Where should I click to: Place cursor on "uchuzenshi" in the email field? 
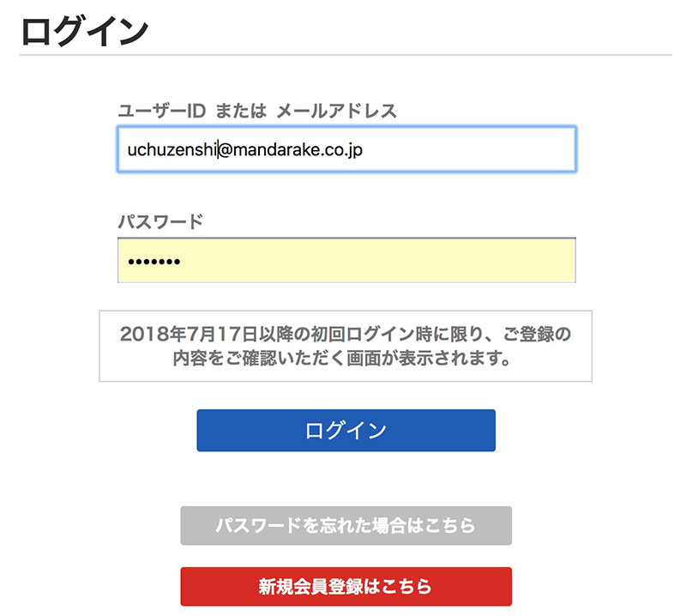[x=171, y=149]
